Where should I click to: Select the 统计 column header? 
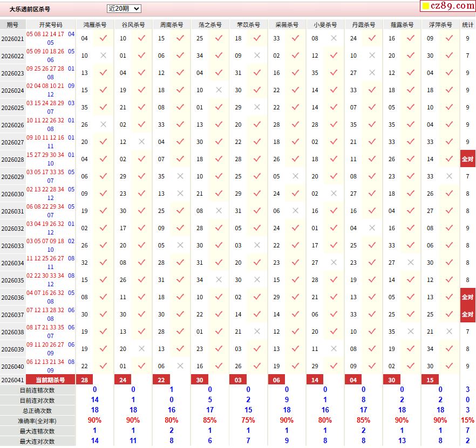(x=467, y=25)
